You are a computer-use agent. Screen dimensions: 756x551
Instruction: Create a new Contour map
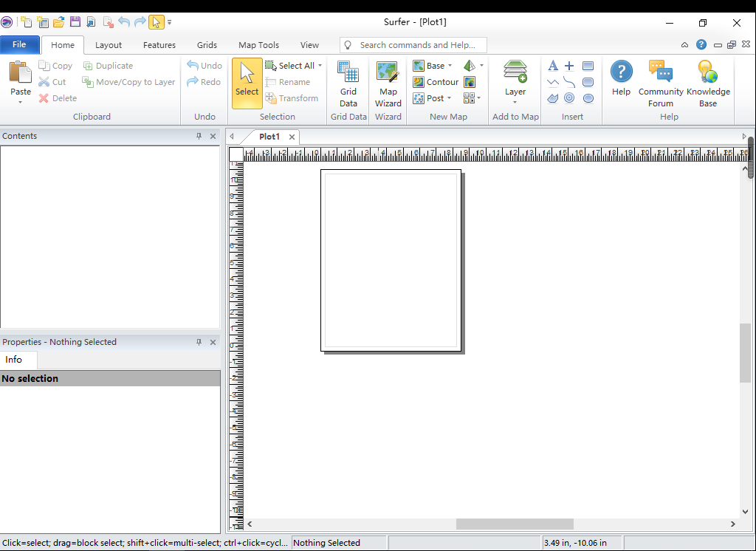tap(436, 82)
